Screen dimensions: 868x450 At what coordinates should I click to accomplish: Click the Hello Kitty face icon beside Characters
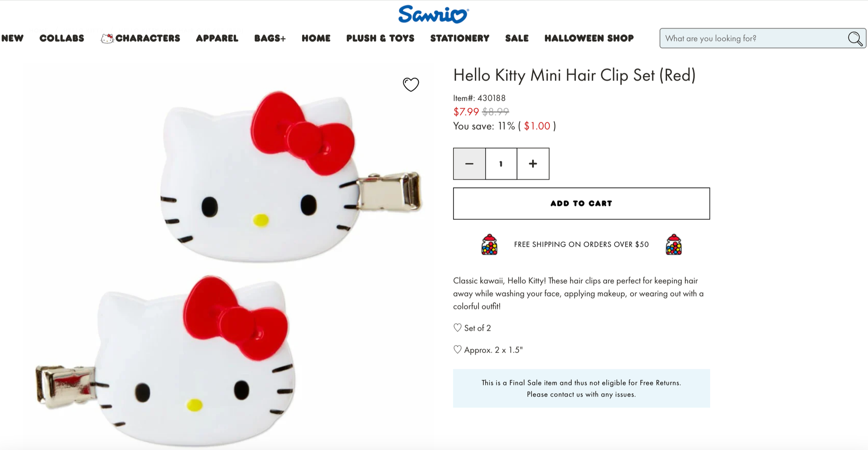[107, 39]
